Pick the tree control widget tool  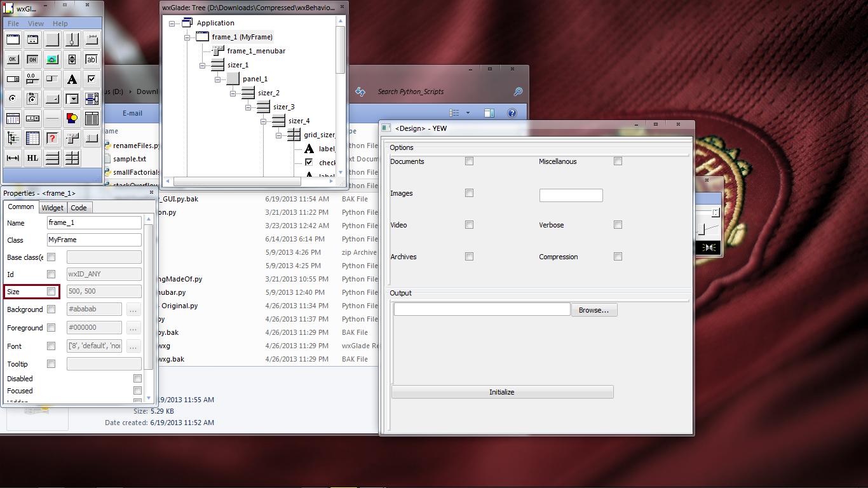pos(13,138)
